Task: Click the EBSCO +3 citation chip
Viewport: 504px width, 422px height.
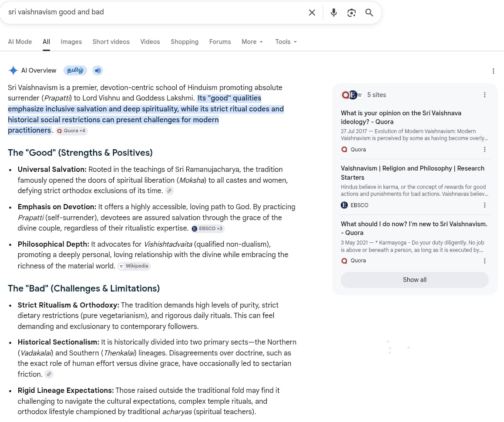Action: click(x=208, y=228)
